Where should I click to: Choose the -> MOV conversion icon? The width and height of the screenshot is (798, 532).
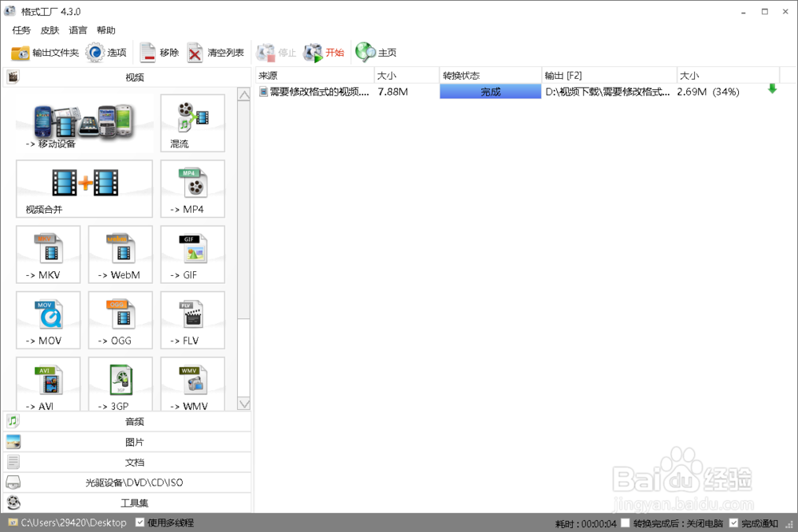(x=49, y=320)
